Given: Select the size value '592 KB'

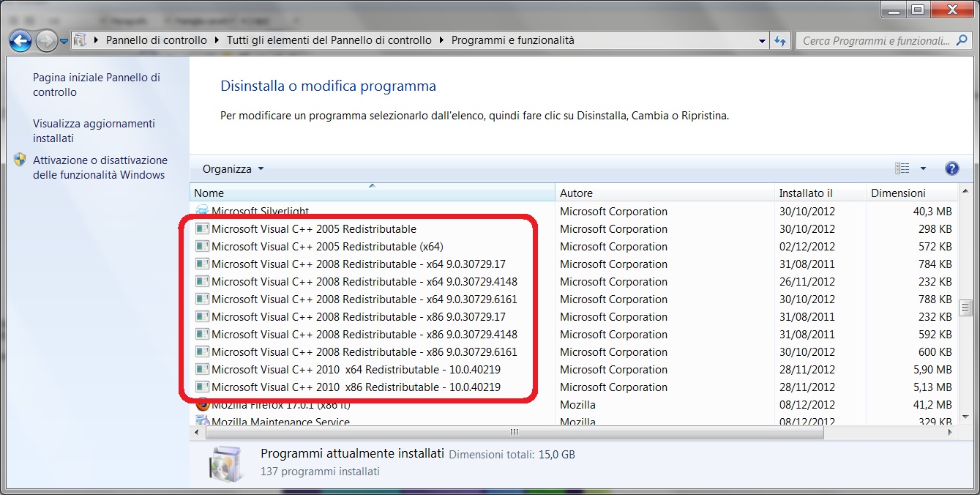Looking at the screenshot, I should pos(935,335).
